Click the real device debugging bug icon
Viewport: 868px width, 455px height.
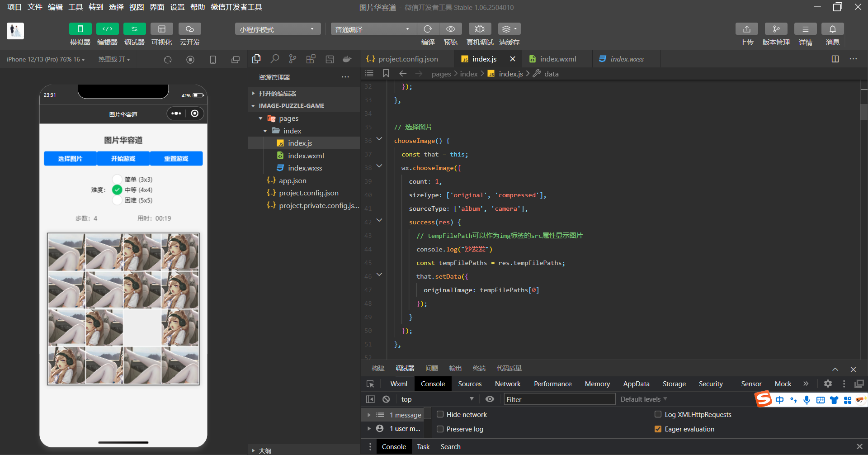(480, 29)
